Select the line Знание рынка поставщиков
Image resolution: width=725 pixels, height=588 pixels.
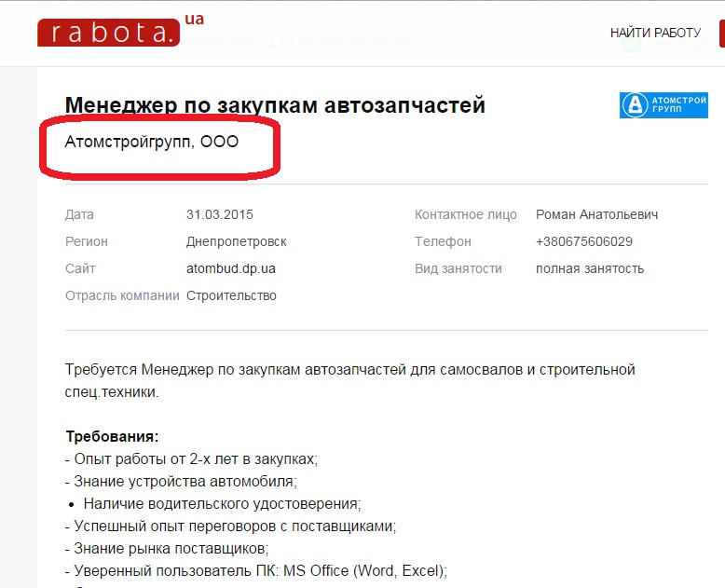(167, 548)
